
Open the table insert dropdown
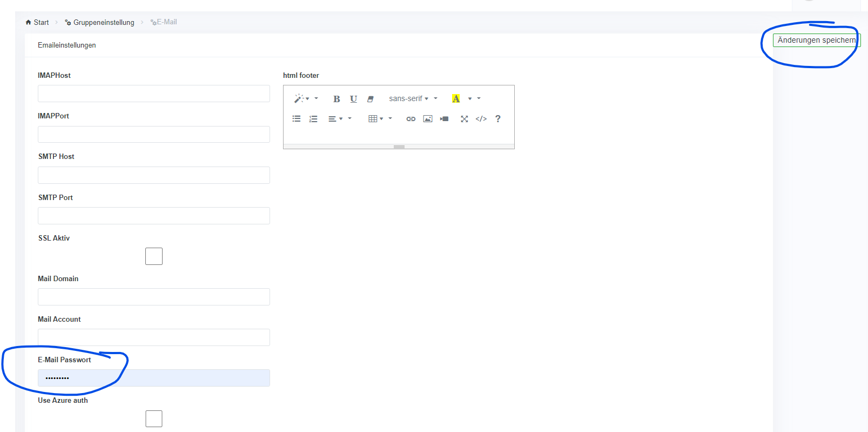(x=375, y=119)
